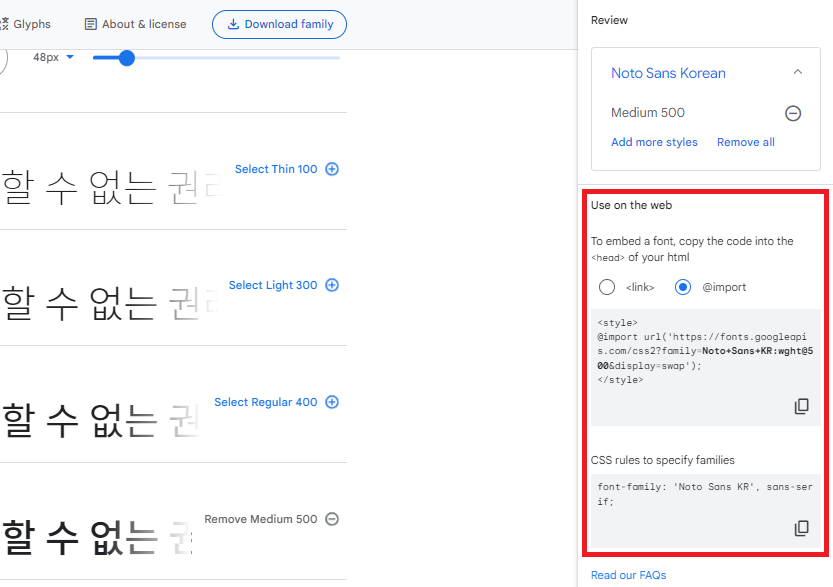Click the minus icon beside Remove Medium 500
833x587 pixels.
(x=332, y=518)
